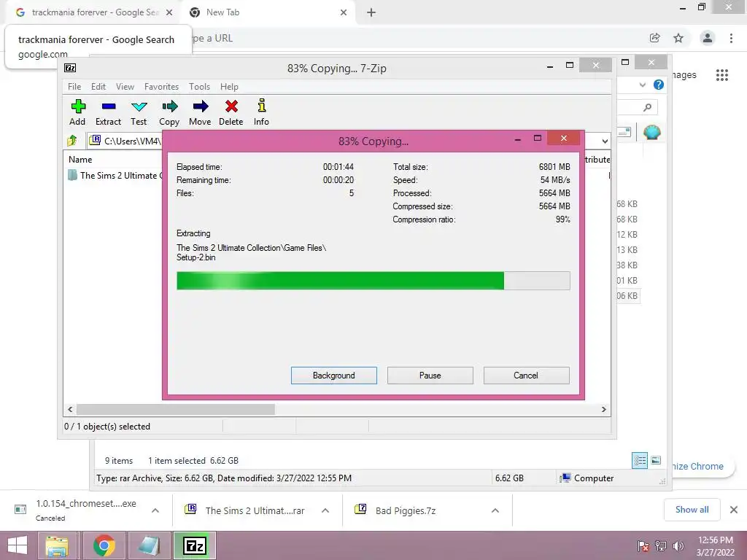Click the Chrome bookmark star icon
747x560 pixels.
[678, 38]
